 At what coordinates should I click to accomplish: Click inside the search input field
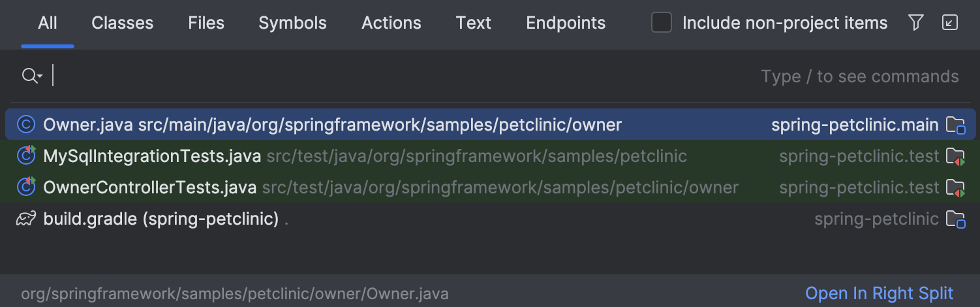(405, 76)
